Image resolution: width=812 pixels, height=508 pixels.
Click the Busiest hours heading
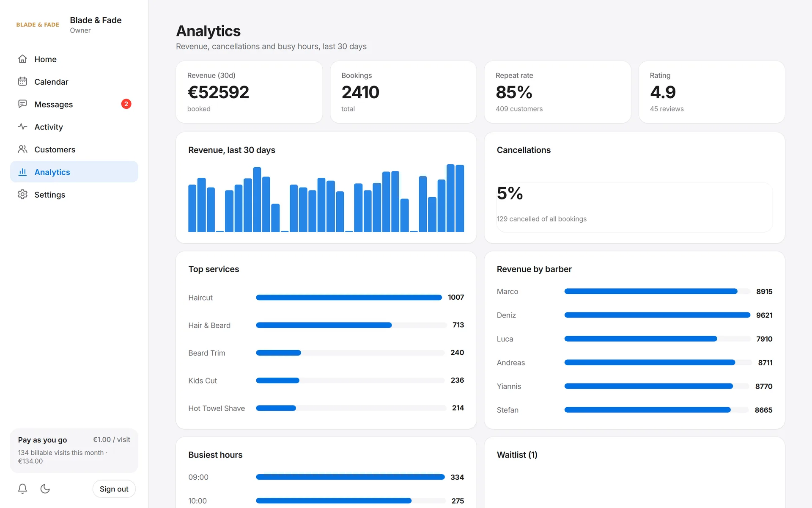[215, 455]
